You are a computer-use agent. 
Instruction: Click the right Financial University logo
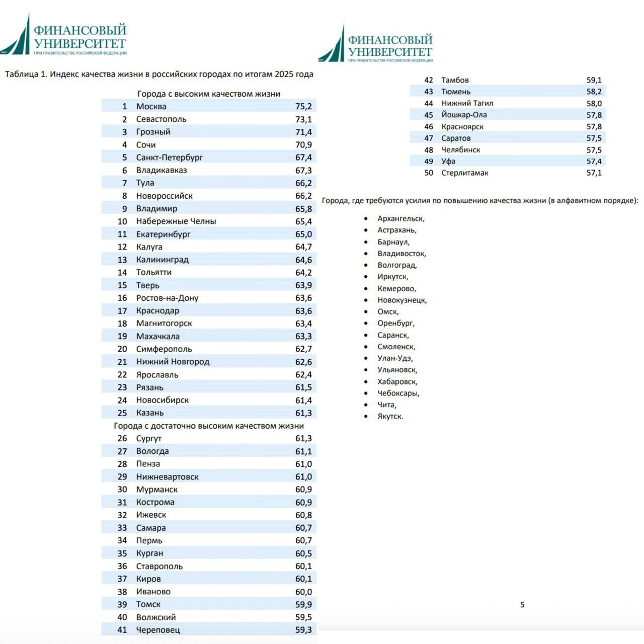375,45
